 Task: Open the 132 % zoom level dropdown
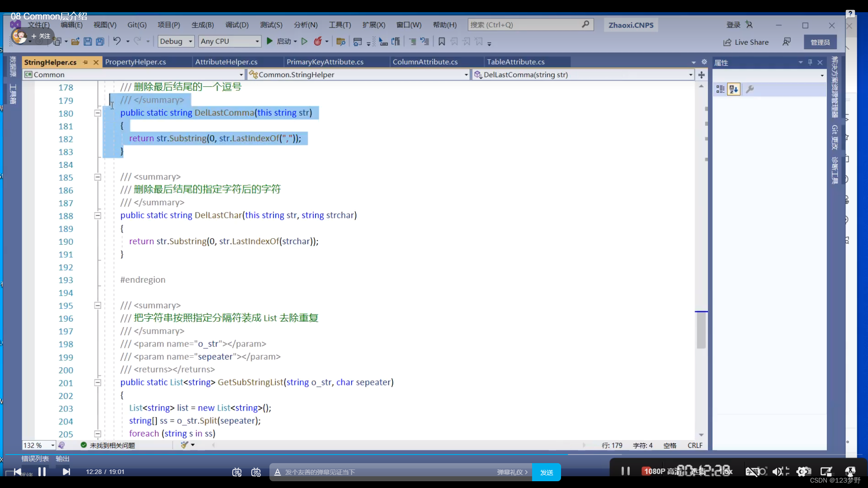(39, 445)
